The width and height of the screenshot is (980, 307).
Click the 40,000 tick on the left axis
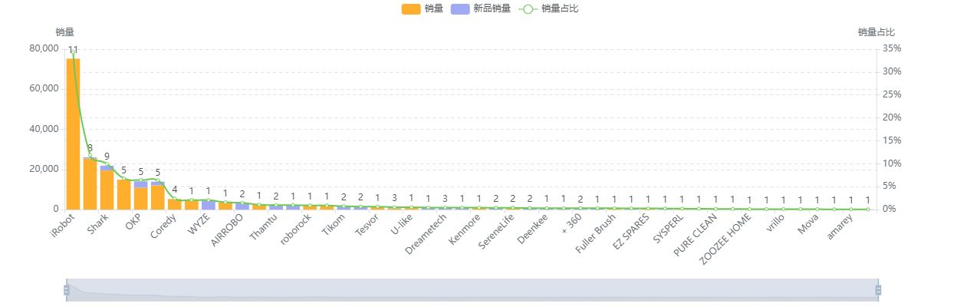point(44,129)
